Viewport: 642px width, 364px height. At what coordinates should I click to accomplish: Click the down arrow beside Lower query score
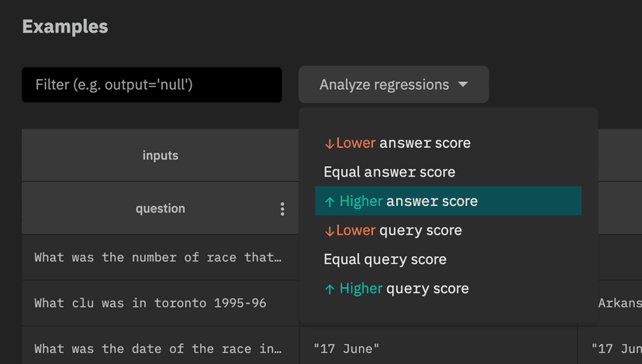pos(330,231)
